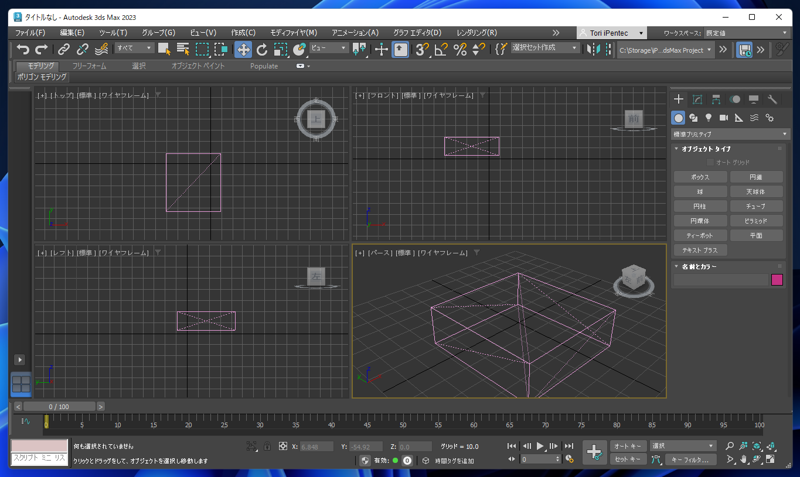Toggle the selection lock padlock icon

[267, 446]
